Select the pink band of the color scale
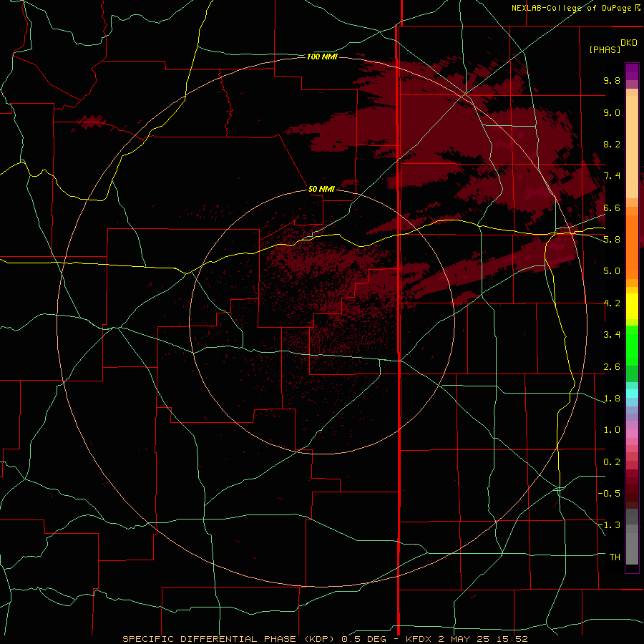This screenshot has width=644, height=644. point(632,434)
